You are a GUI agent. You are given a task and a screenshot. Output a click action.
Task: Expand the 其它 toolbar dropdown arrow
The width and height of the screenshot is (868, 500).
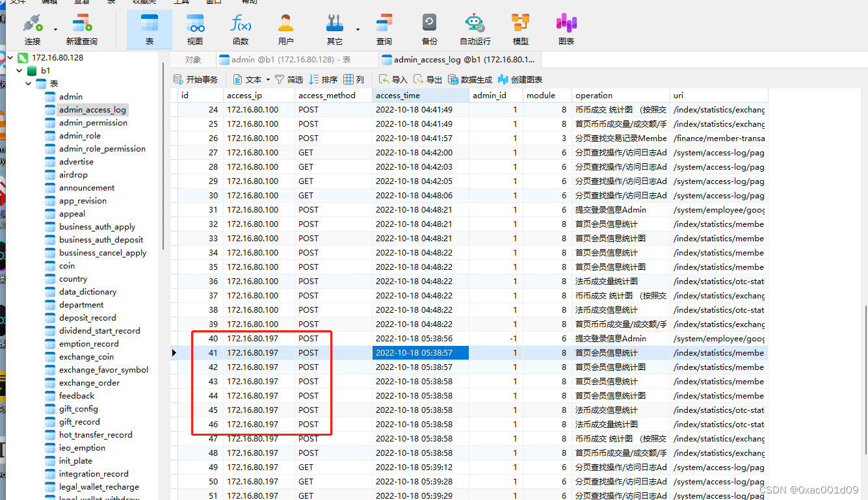pyautogui.click(x=358, y=29)
